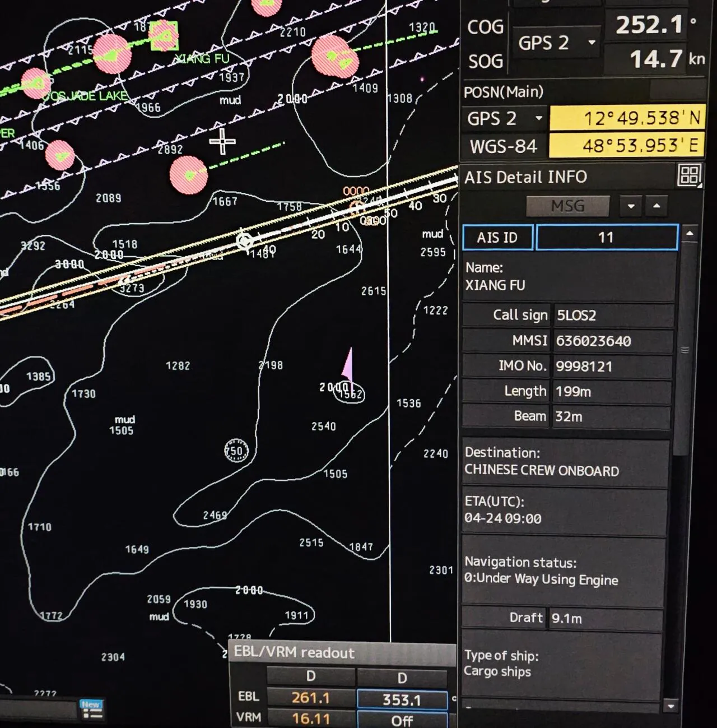Toggle the first VRM value 16.11
Viewport: 717px width, 728px height.
click(x=311, y=718)
